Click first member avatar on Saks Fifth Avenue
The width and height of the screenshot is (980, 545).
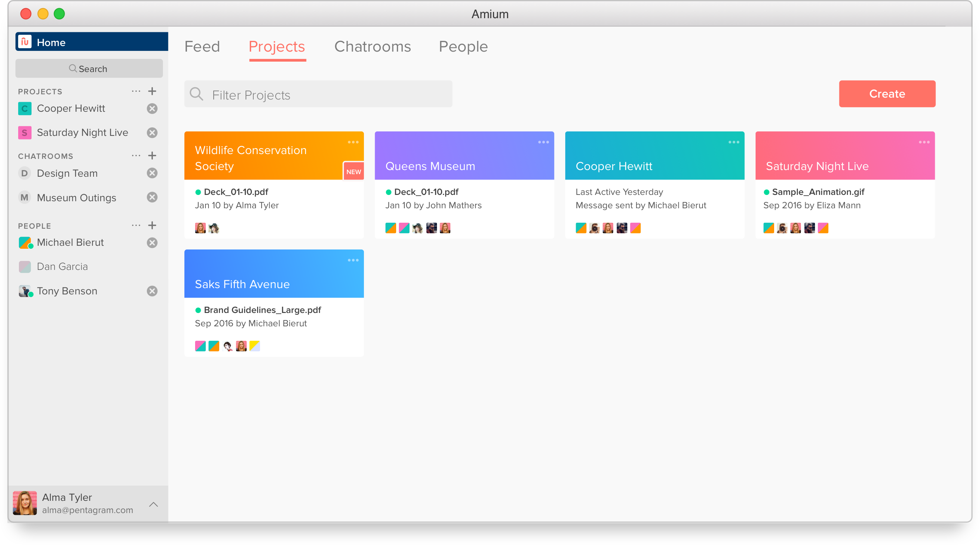coord(200,346)
